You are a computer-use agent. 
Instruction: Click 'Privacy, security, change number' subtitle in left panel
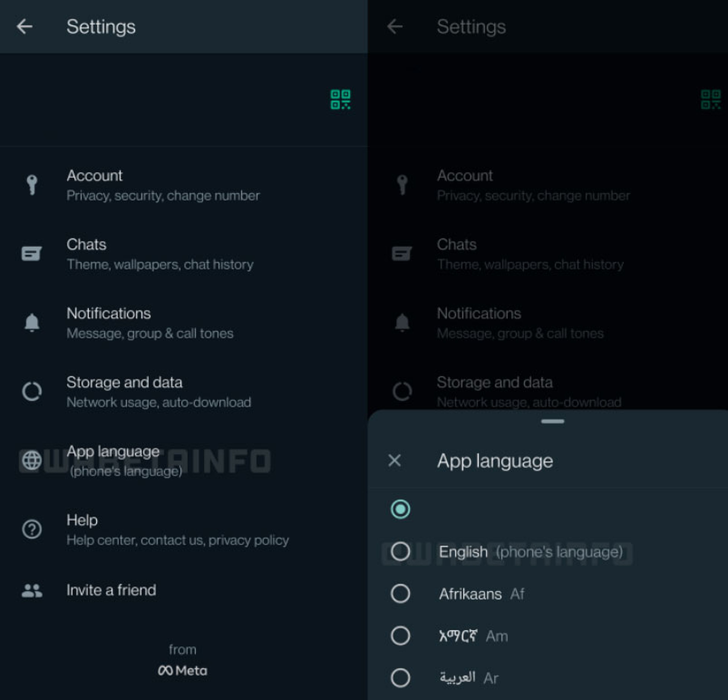[163, 196]
